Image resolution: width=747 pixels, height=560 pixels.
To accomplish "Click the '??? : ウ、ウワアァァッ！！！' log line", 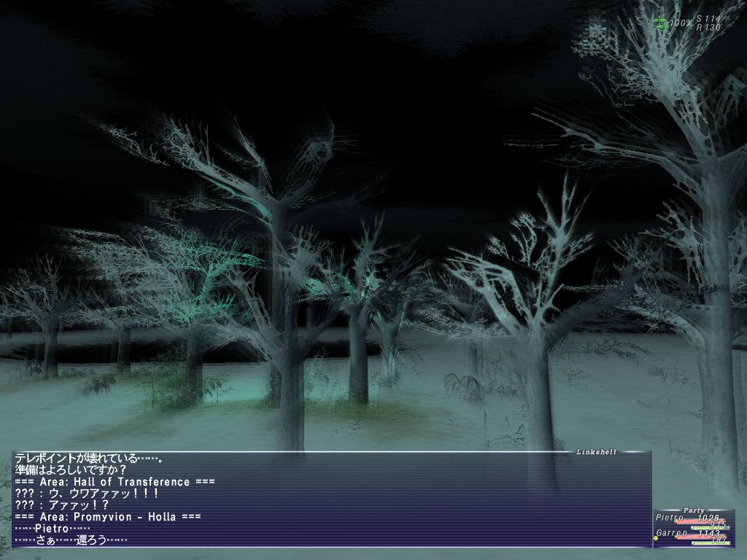I will point(87,494).
